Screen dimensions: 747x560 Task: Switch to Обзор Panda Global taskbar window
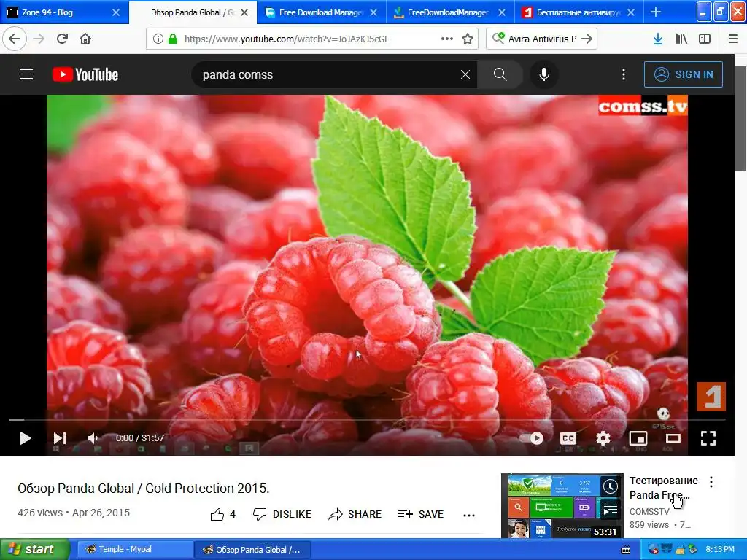coord(252,550)
